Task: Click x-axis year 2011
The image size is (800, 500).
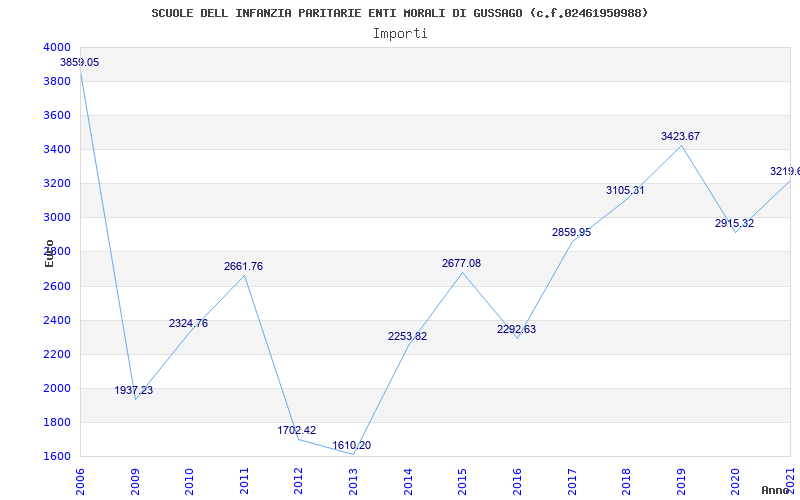Action: (x=244, y=481)
